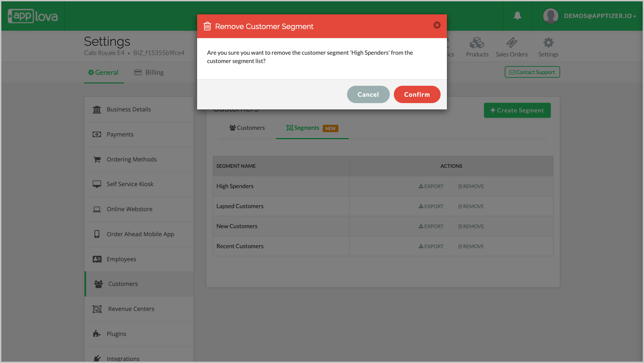Expand the DEMOS@APPTIZER.IO account dropdown
The image size is (644, 363).
click(x=600, y=16)
